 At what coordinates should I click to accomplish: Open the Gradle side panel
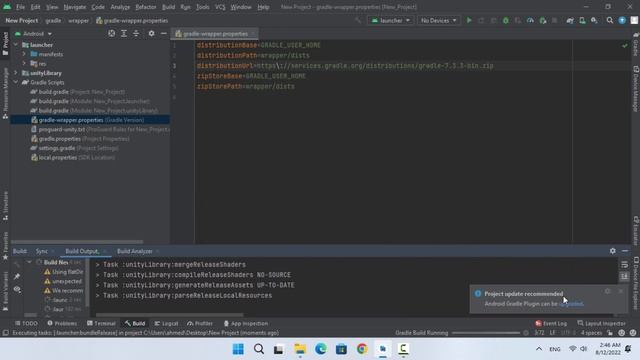(x=636, y=44)
